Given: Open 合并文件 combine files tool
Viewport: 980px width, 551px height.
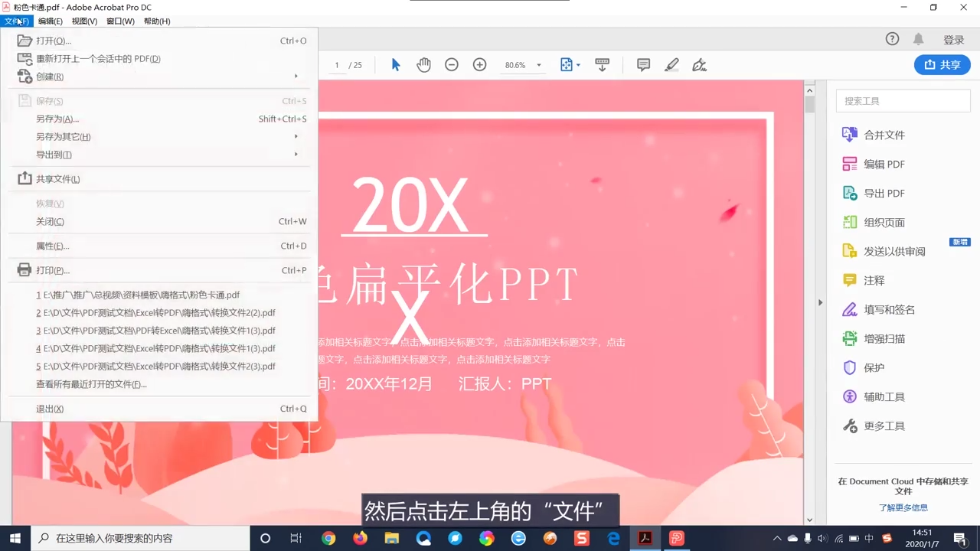Looking at the screenshot, I should [874, 135].
